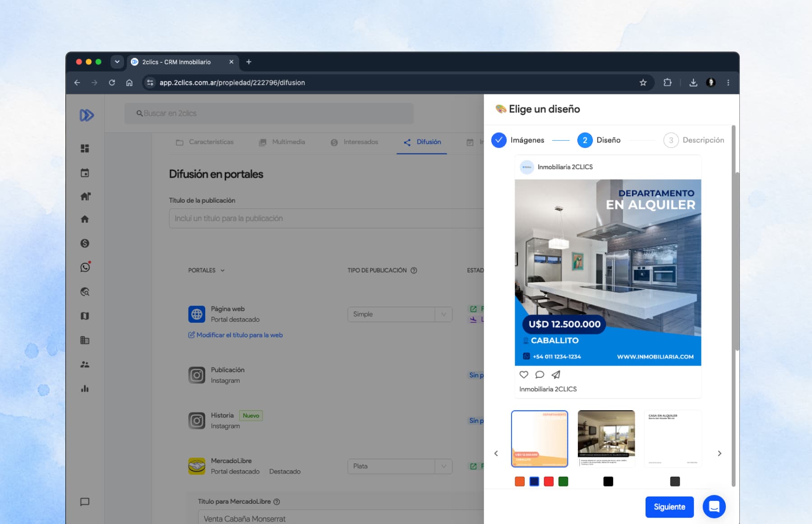This screenshot has height=524, width=812.
Task: Open the blue chat support bubble
Action: tap(714, 506)
